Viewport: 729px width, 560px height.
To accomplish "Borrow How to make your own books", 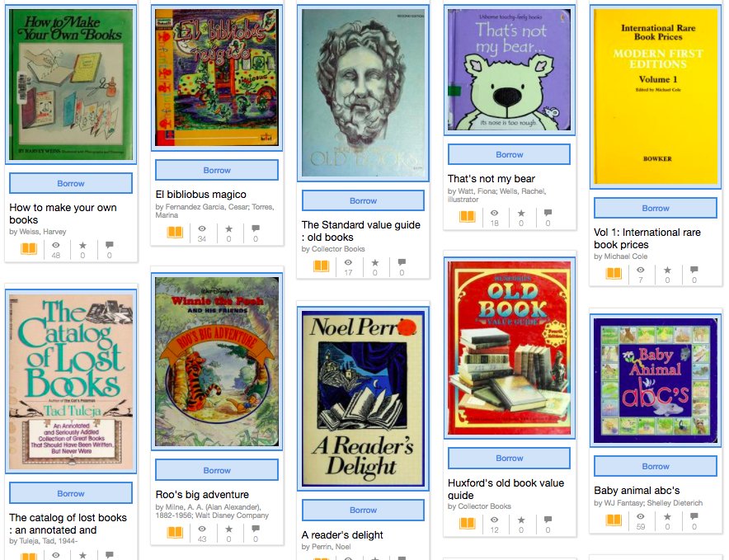I will 71,183.
